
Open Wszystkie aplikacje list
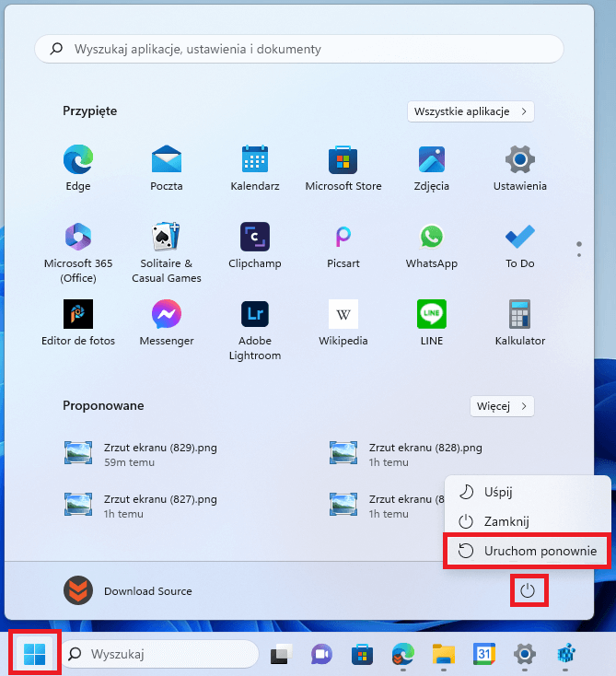471,111
